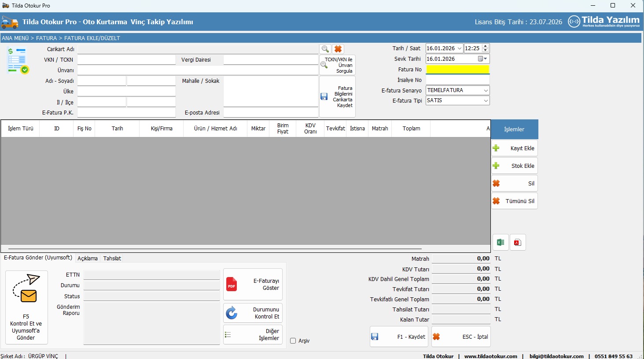The width and height of the screenshot is (644, 359).
Task: Click the Kayıt Ekle button
Action: point(515,148)
